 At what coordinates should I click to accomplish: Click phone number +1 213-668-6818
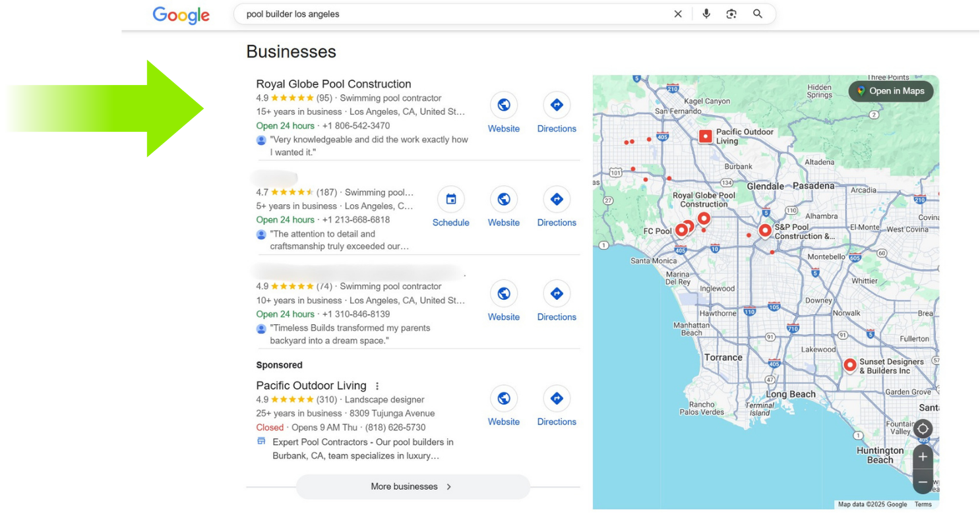[x=356, y=220]
